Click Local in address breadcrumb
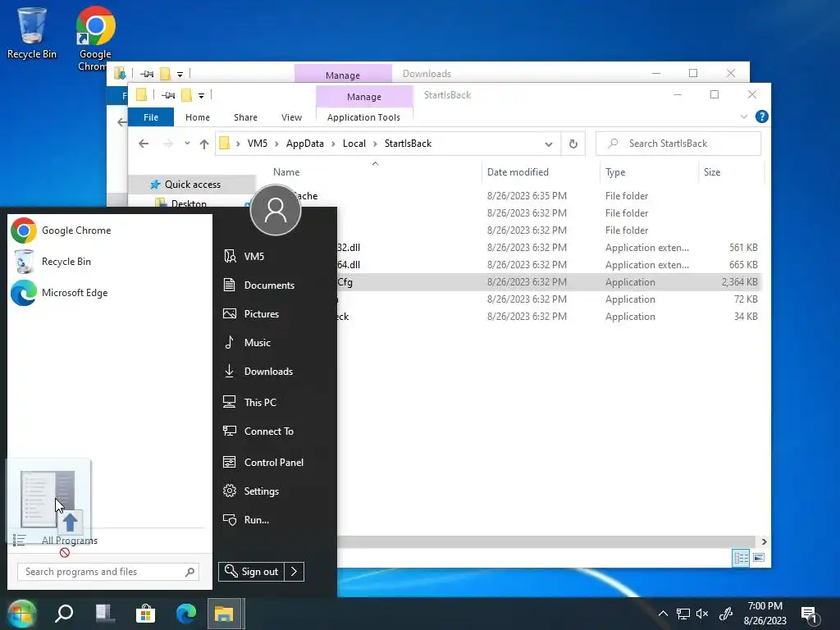This screenshot has height=630, width=840. point(354,144)
